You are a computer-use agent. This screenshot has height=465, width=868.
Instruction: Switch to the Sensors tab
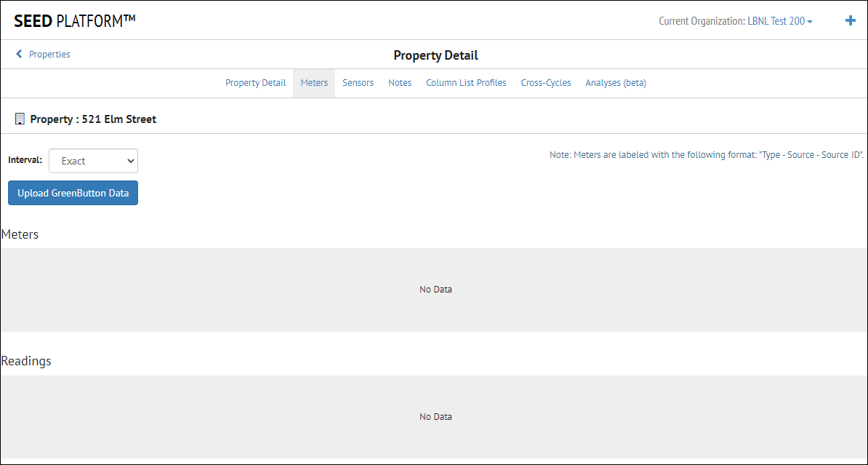click(358, 82)
